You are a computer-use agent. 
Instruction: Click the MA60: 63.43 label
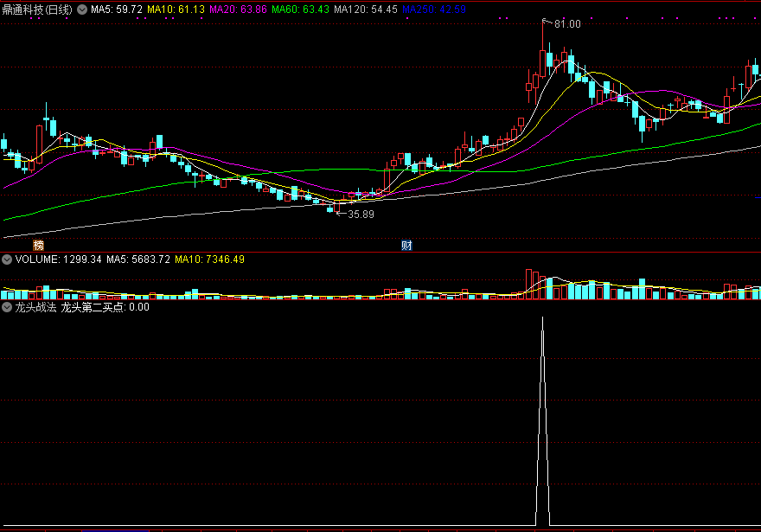pyautogui.click(x=300, y=10)
